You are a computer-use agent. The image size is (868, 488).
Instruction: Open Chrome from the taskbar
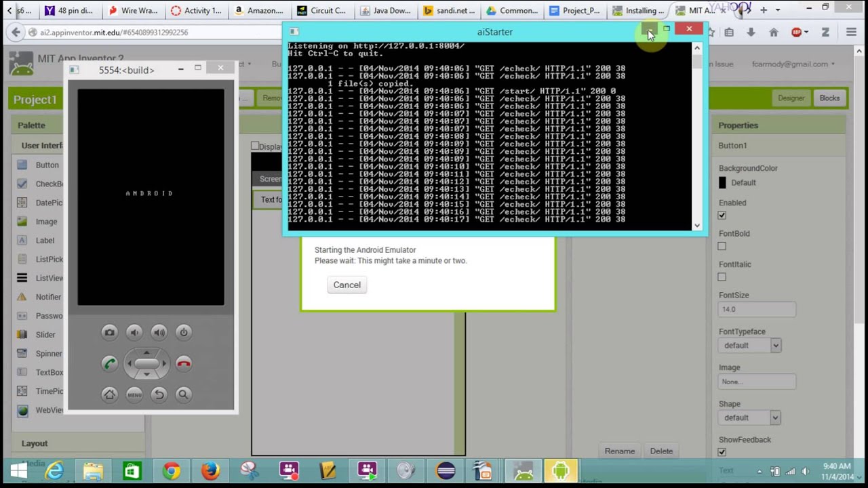pyautogui.click(x=171, y=470)
